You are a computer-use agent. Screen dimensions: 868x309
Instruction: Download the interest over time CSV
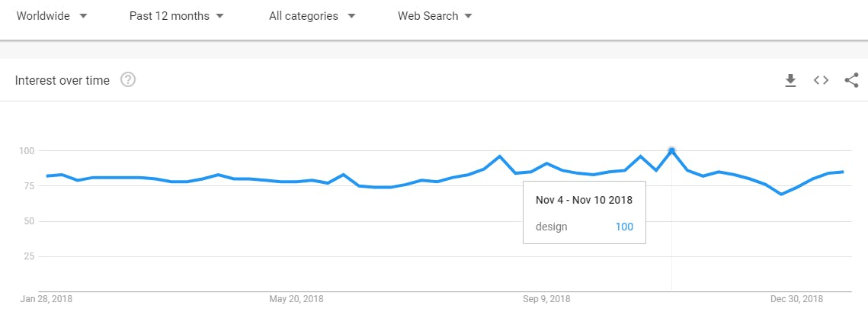tap(790, 80)
